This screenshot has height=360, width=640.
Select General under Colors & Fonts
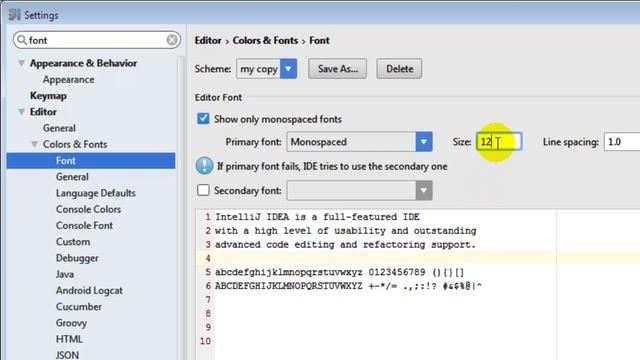tap(72, 177)
